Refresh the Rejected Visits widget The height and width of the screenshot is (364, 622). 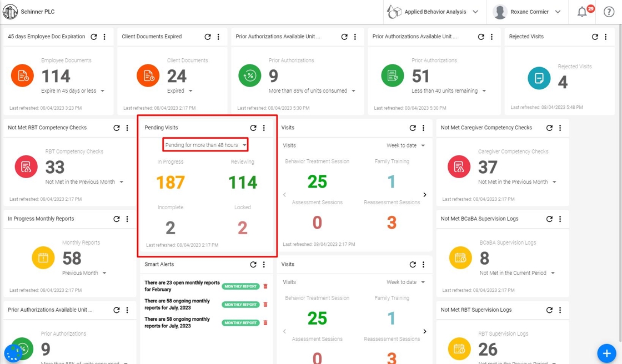pos(595,37)
